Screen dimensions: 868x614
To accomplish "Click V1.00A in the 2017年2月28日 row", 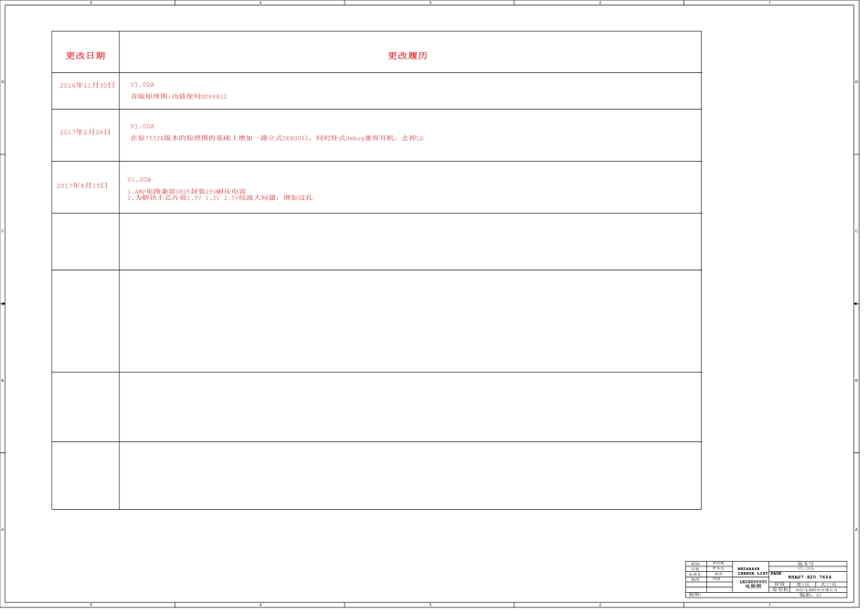I will tap(143, 126).
